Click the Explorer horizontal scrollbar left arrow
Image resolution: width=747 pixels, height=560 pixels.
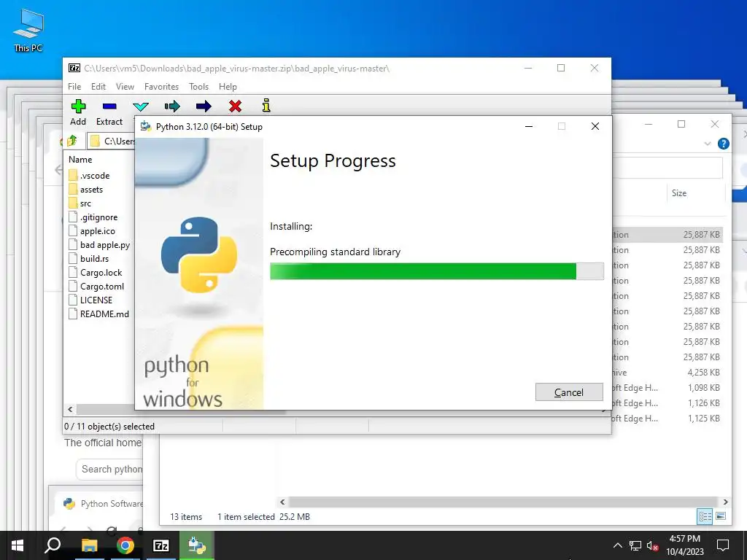coord(282,502)
